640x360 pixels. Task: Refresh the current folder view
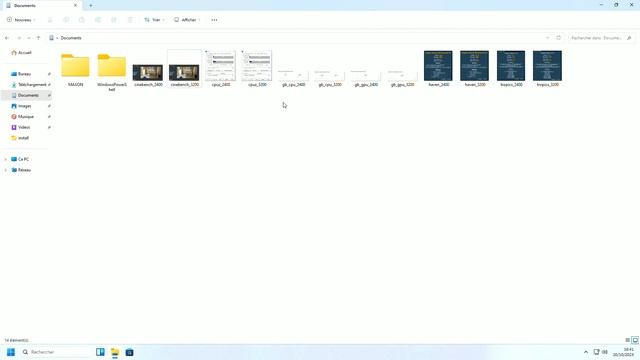[x=559, y=38]
